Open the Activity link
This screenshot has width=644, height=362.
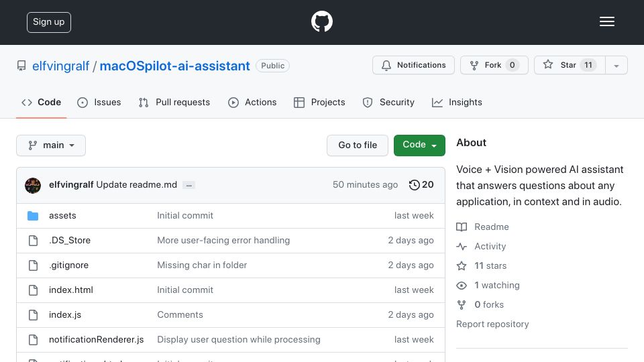(x=490, y=246)
